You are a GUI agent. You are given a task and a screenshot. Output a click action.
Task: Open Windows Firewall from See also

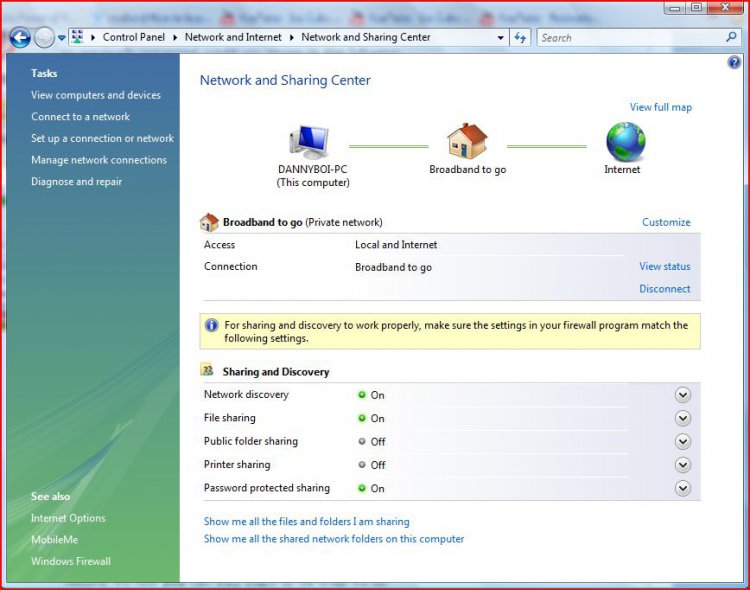70,561
